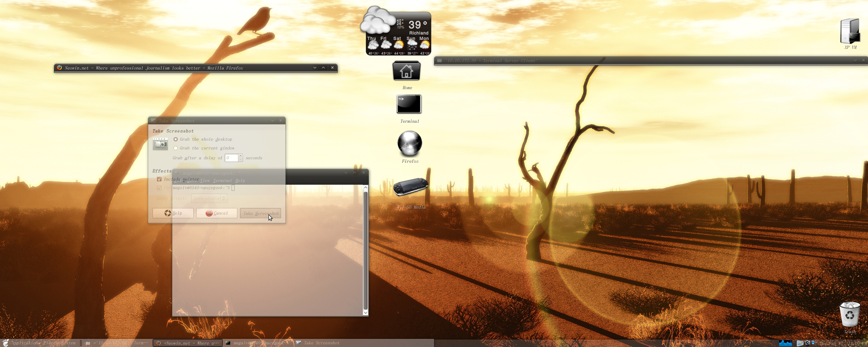
Task: Click the Help button in Take Screenshot
Action: click(x=173, y=213)
